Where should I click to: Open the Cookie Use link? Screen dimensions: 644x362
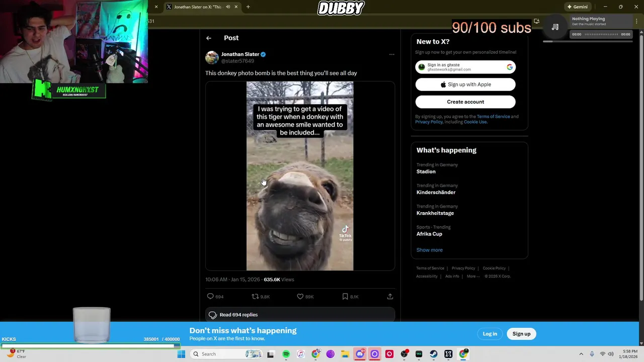point(475,122)
